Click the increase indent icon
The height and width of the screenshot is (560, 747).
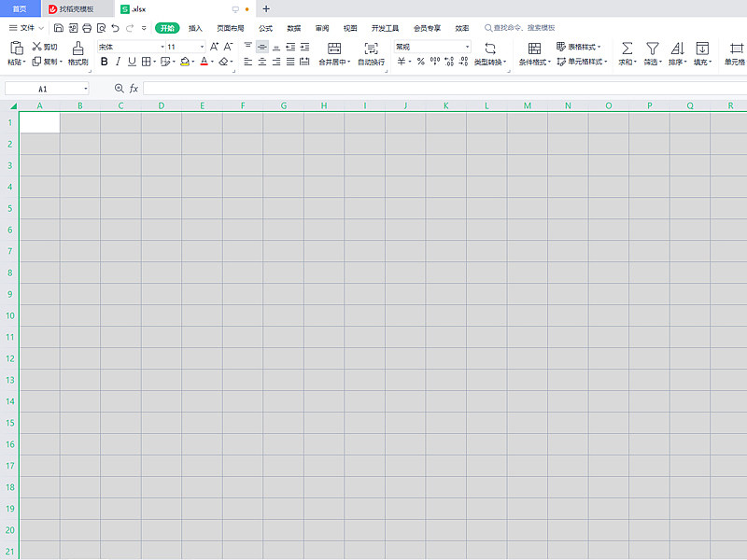coord(305,46)
